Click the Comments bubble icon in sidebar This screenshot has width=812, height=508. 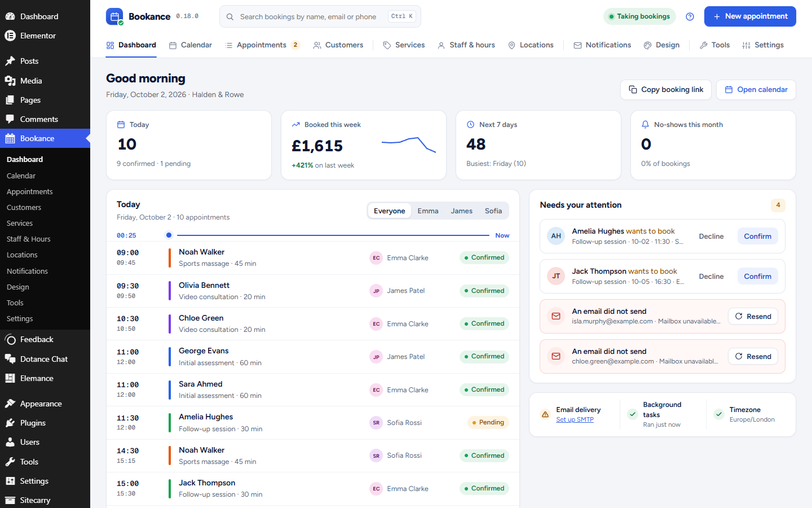pos(10,119)
